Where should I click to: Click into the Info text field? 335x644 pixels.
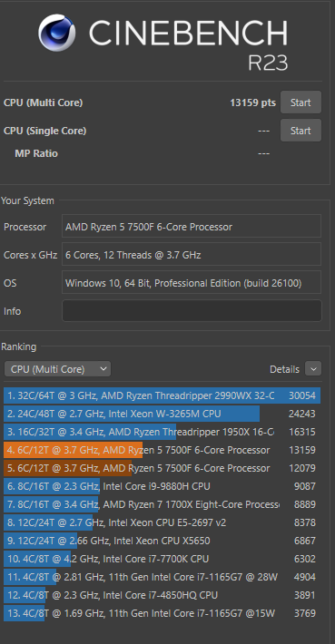192,311
